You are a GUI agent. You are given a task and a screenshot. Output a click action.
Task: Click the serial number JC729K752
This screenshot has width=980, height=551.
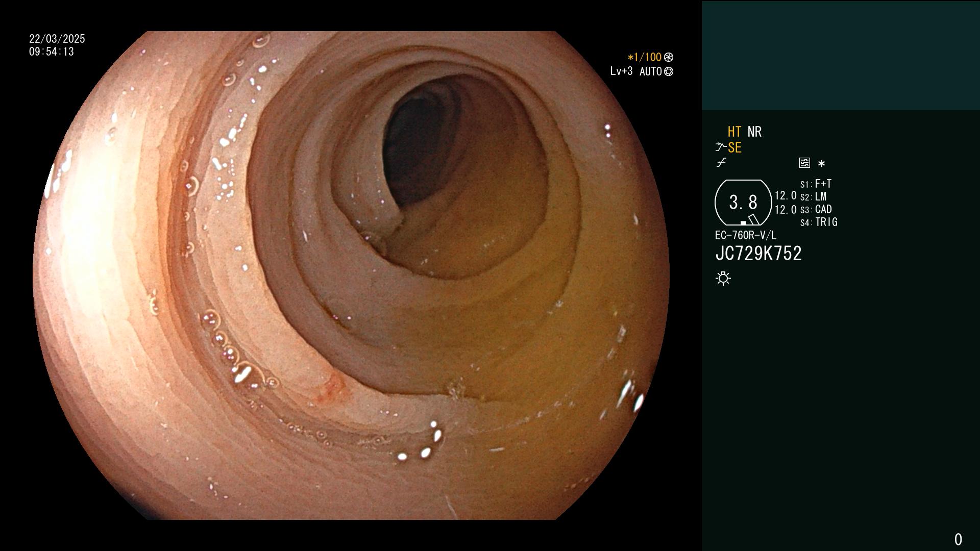(758, 254)
